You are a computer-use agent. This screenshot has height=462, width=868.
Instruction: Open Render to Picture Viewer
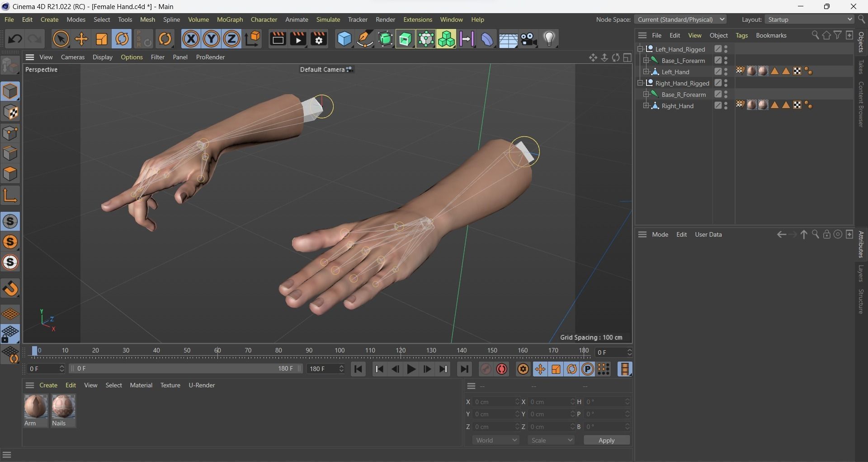coord(298,39)
